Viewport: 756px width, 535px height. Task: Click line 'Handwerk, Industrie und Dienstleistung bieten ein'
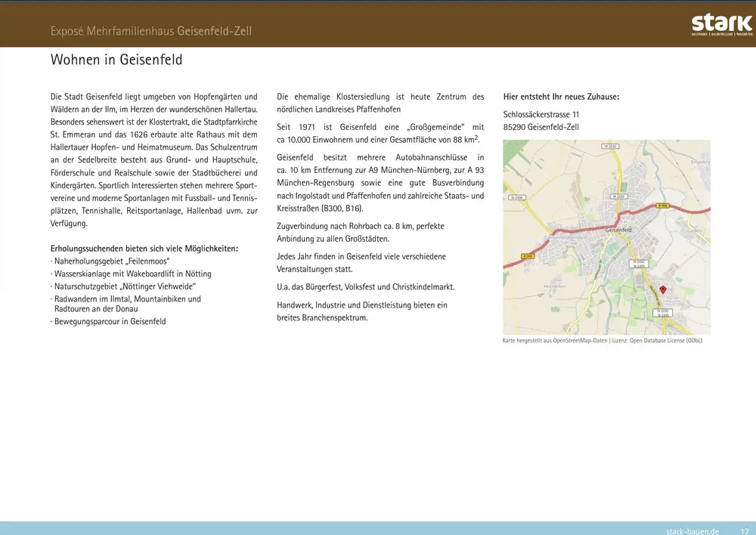pyautogui.click(x=362, y=305)
